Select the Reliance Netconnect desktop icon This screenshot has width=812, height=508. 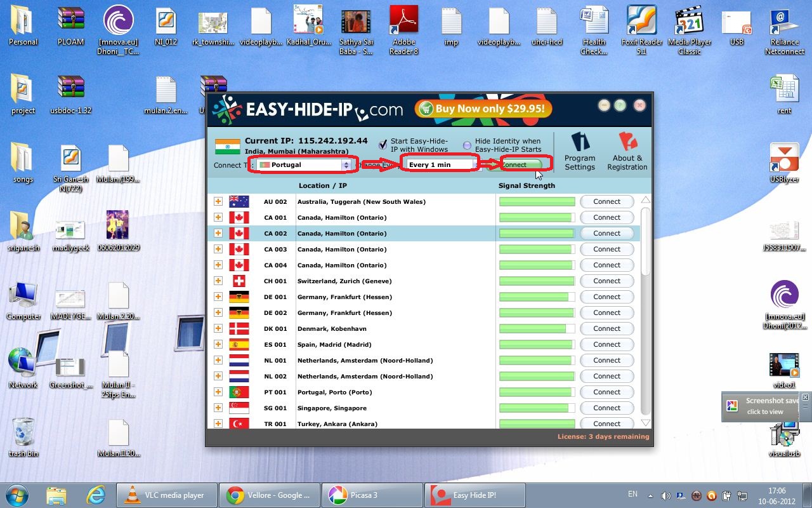click(x=785, y=30)
